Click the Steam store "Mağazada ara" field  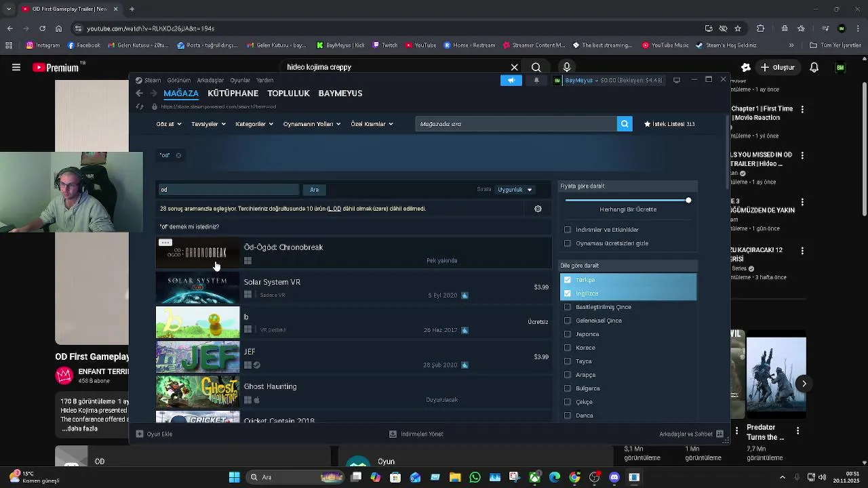pos(516,124)
